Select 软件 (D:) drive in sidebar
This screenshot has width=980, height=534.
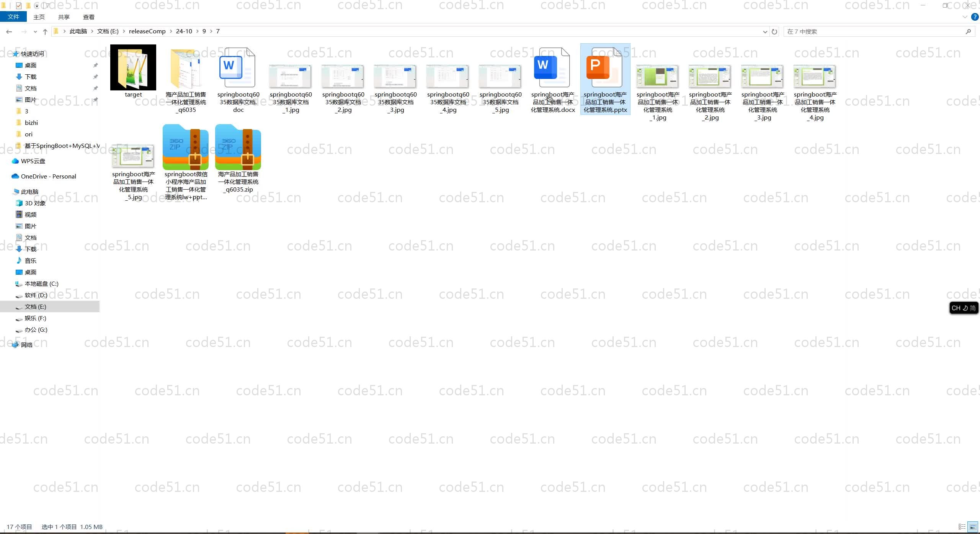point(36,295)
